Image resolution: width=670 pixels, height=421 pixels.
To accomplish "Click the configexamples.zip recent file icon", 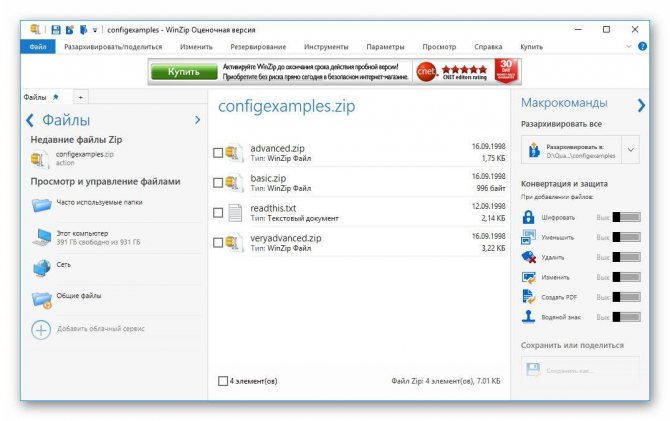I will tap(39, 159).
